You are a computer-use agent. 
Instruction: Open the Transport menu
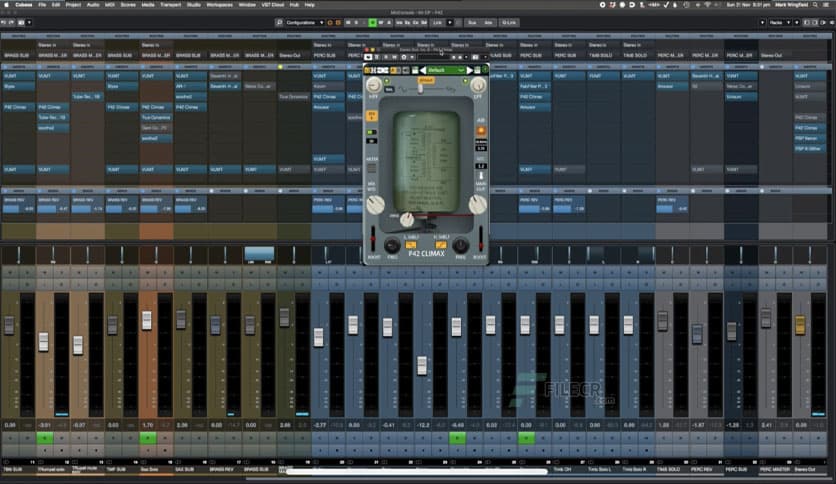pos(171,5)
